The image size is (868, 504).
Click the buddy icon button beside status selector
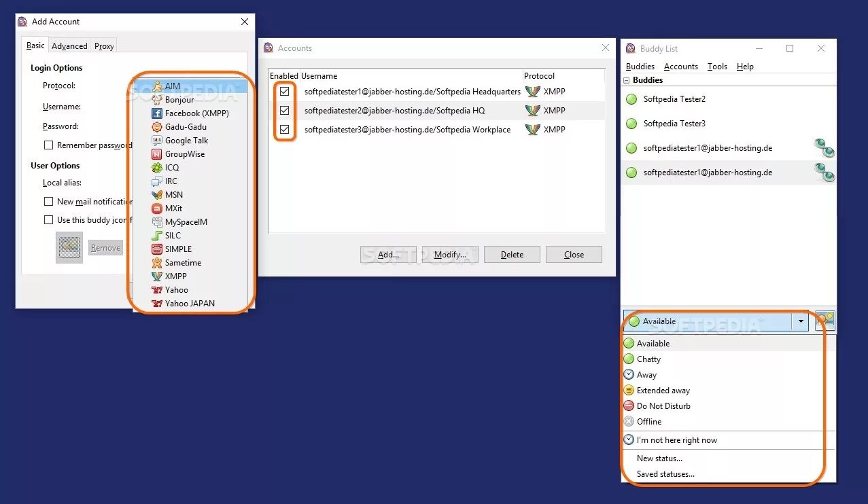click(x=825, y=321)
